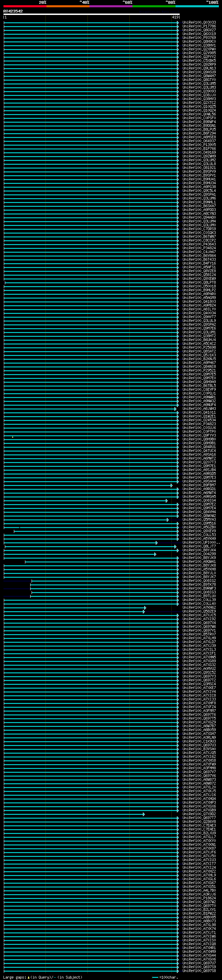
Task: Select hit label UniRef100_Q8LJT7
Action: 199,546
